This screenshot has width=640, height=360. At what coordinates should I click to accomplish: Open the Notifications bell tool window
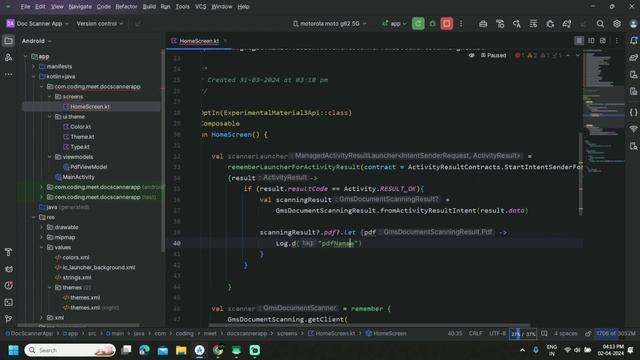633,41
